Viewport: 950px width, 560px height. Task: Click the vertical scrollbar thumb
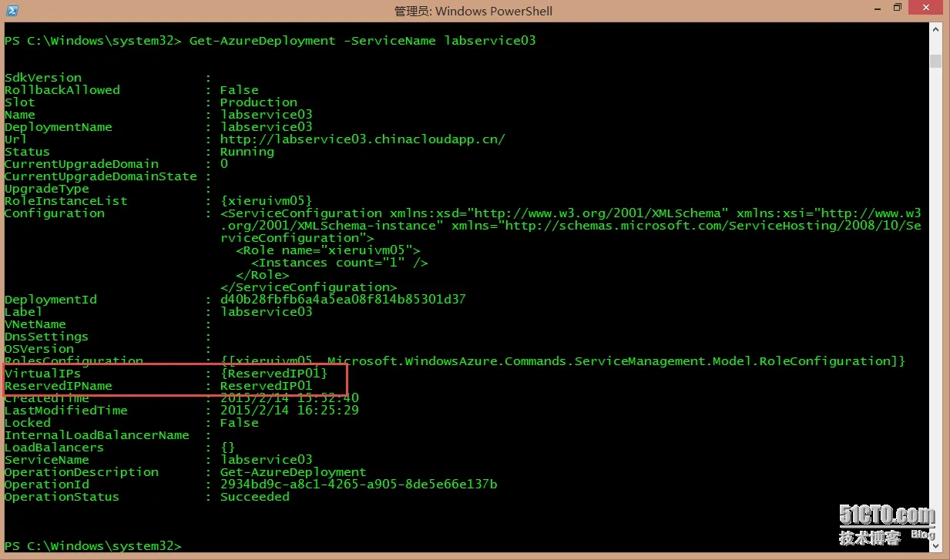935,61
